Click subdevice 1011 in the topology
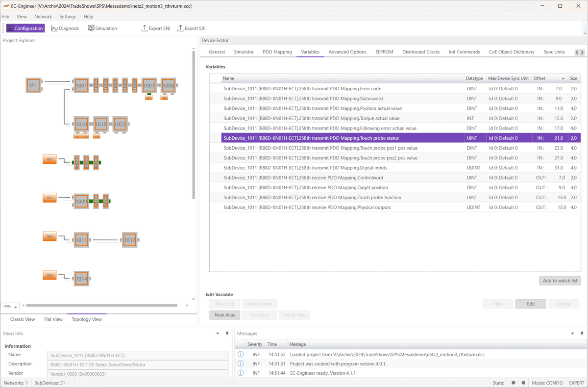Screen dimensions: 588x388 pos(81,240)
